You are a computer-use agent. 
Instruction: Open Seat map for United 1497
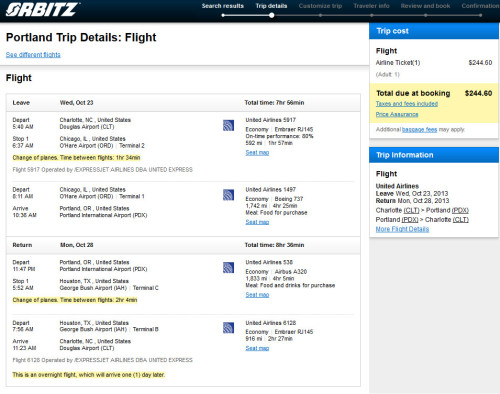[x=257, y=222]
